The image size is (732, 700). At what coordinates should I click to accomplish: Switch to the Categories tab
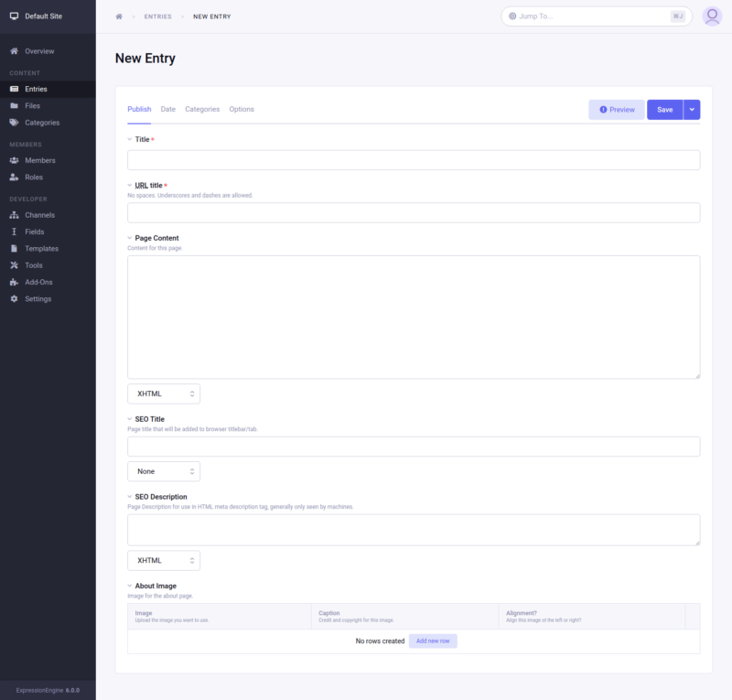click(202, 109)
